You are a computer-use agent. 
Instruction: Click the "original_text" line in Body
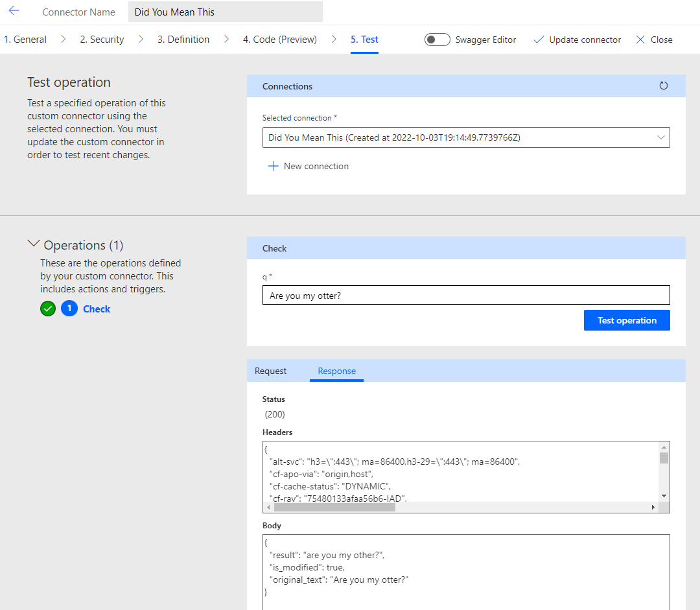coord(339,580)
